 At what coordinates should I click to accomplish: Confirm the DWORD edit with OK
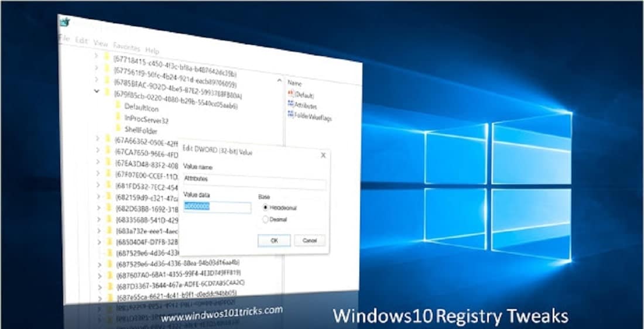[x=274, y=241]
